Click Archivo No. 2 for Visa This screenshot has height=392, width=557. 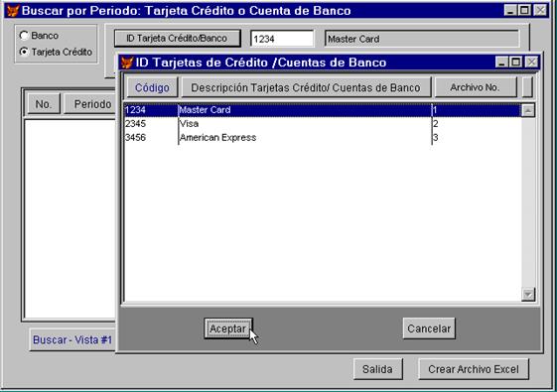coord(436,124)
